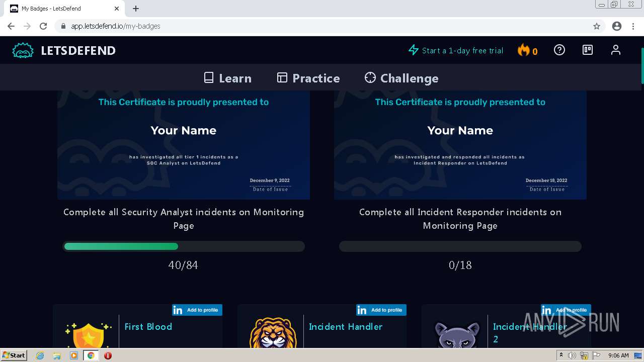Image resolution: width=644 pixels, height=362 pixels.
Task: Click the Incident Responder progress bar
Action: [460, 246]
